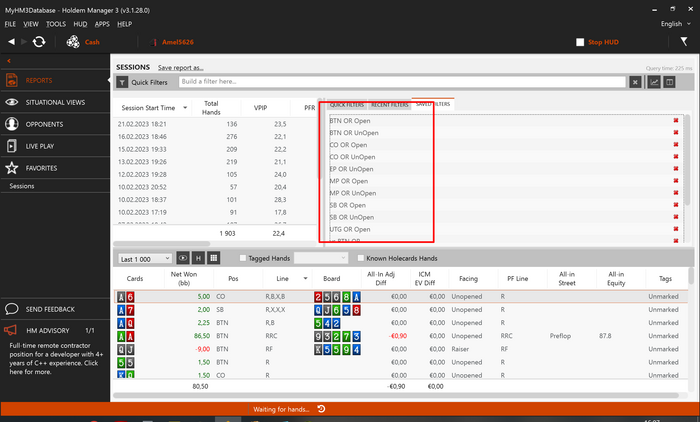The width and height of the screenshot is (700, 422).
Task: Switch to the Recent Filters tab
Action: 390,104
